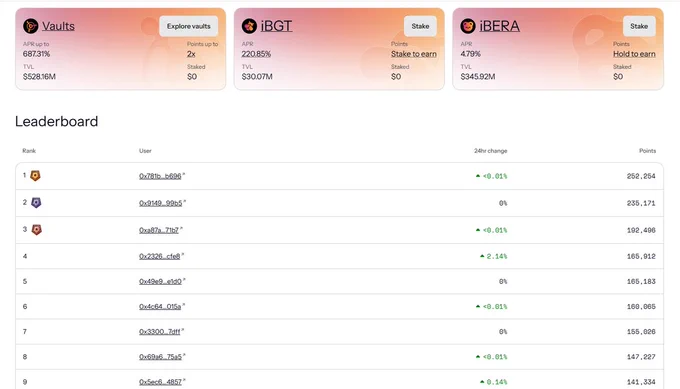Click the Rank column header
The image size is (680, 389).
(x=29, y=151)
